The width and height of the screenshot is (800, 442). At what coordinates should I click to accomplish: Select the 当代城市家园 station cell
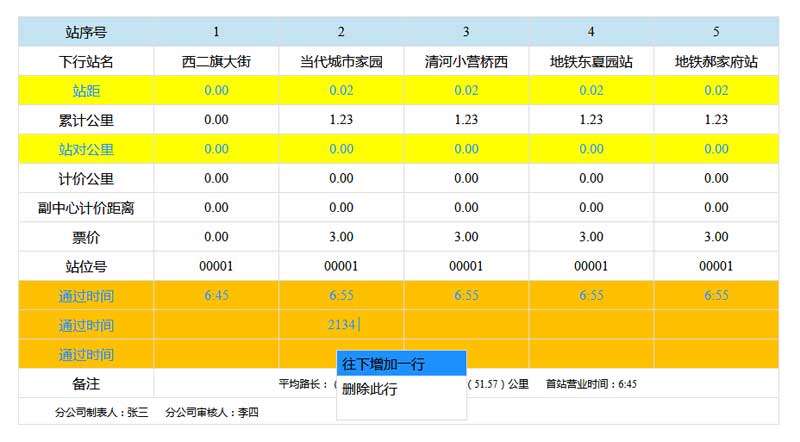point(341,62)
